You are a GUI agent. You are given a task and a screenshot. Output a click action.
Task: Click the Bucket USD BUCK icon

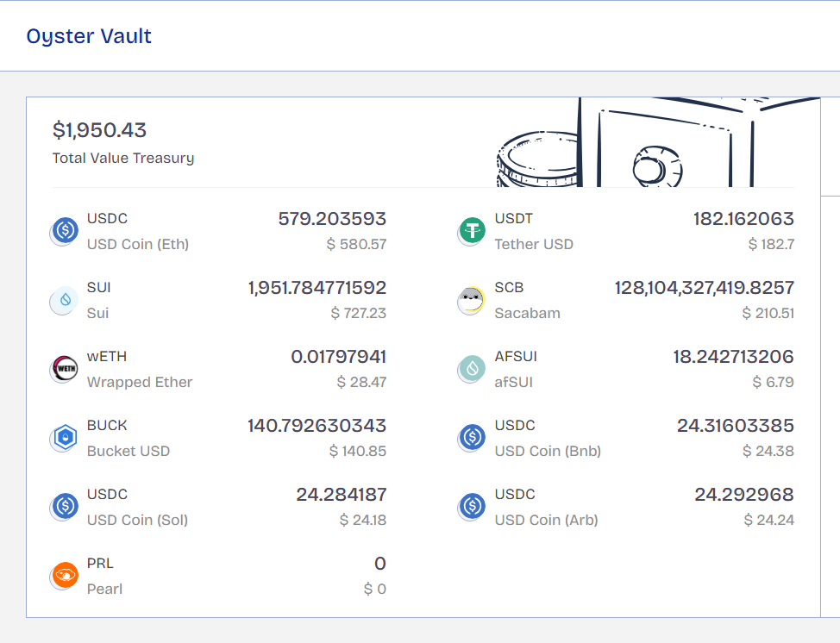click(65, 438)
